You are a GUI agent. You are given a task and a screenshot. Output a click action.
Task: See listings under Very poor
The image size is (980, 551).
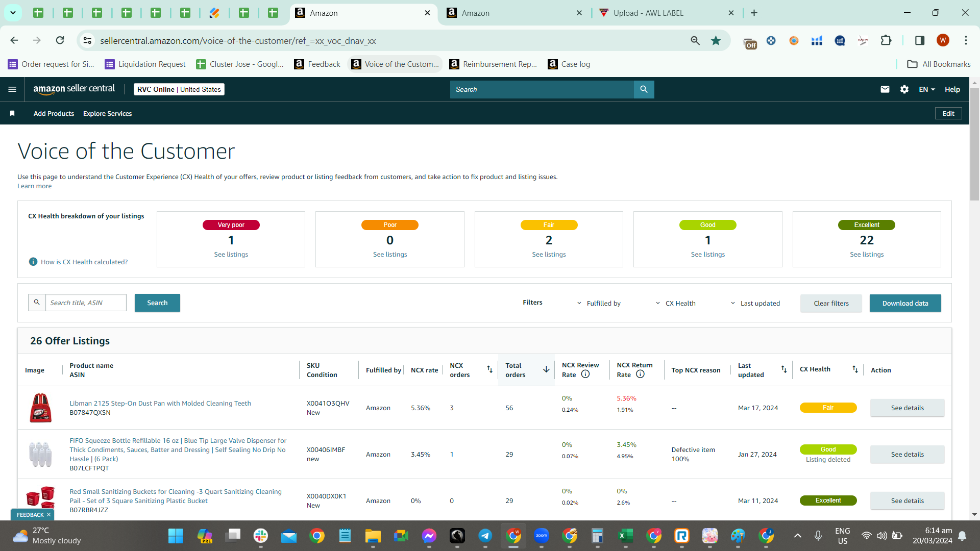pos(231,254)
